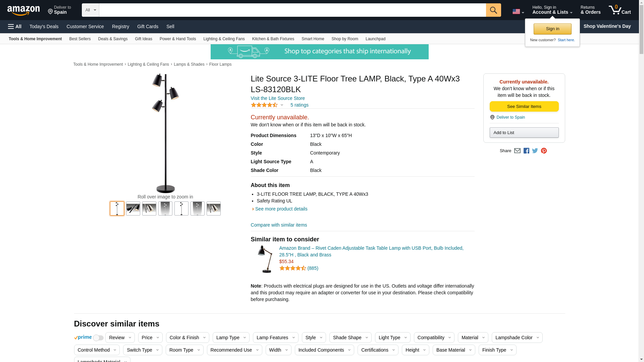Share product on Twitter
The image size is (644, 362).
pos(535,151)
